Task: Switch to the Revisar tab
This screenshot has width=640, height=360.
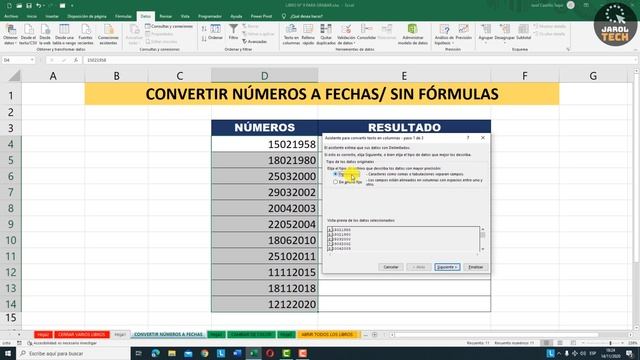Action: (165, 16)
